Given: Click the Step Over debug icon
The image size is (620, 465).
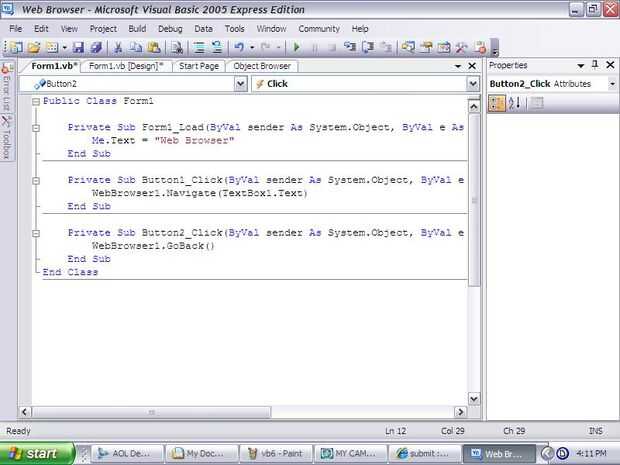Looking at the screenshot, I should click(368, 47).
